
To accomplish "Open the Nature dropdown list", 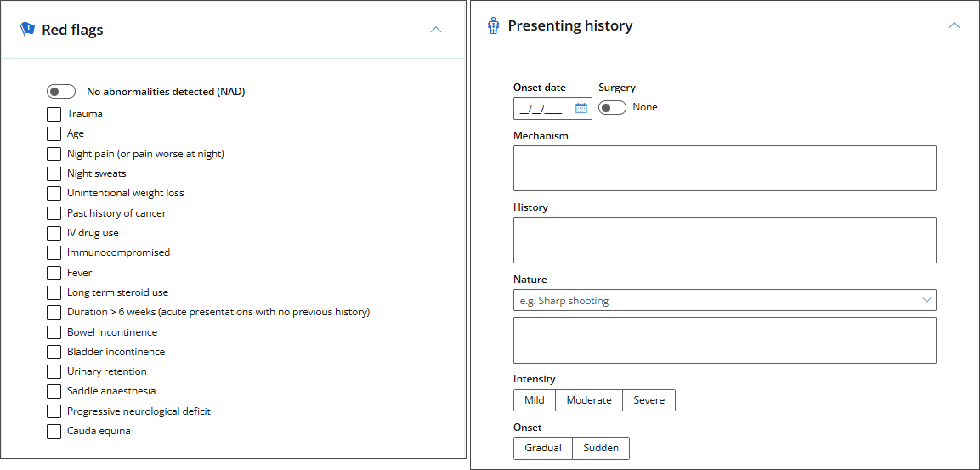I will coord(926,300).
